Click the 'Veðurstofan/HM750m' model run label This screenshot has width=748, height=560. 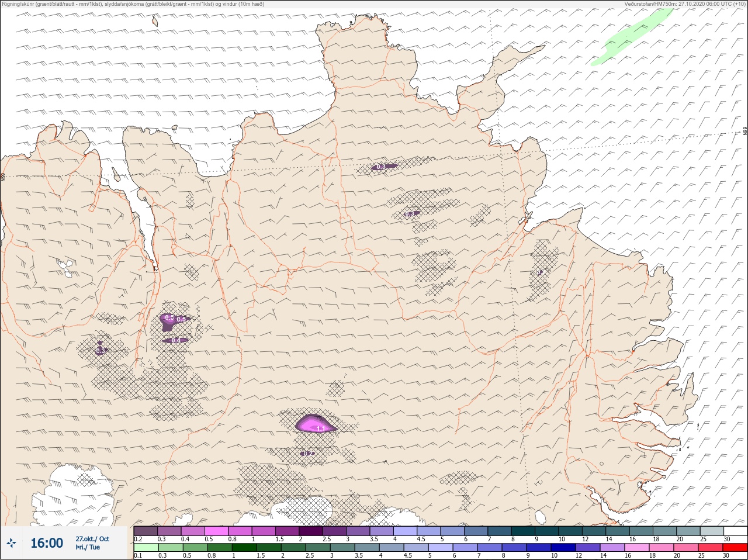(x=685, y=4)
